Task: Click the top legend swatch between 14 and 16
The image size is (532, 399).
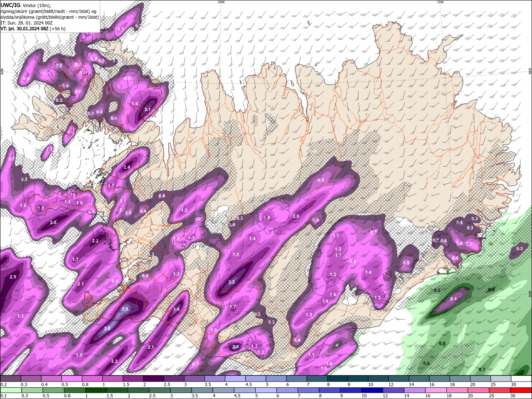Action: click(419, 379)
